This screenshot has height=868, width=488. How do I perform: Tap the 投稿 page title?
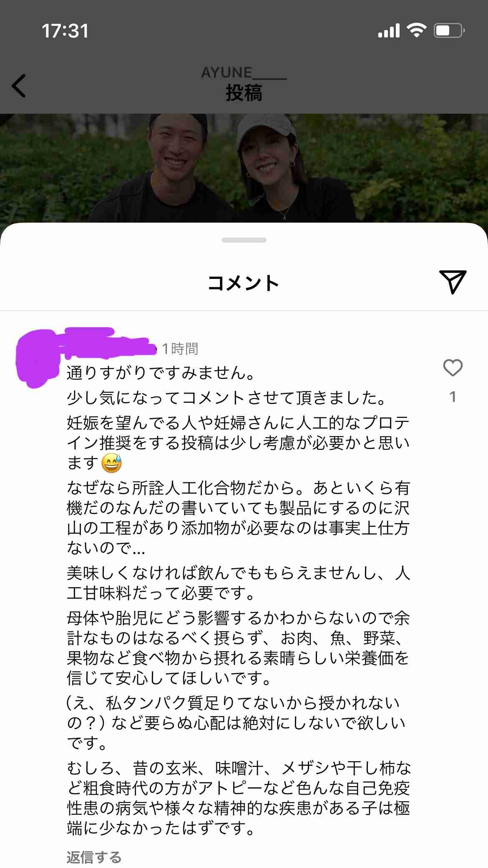pos(244,93)
